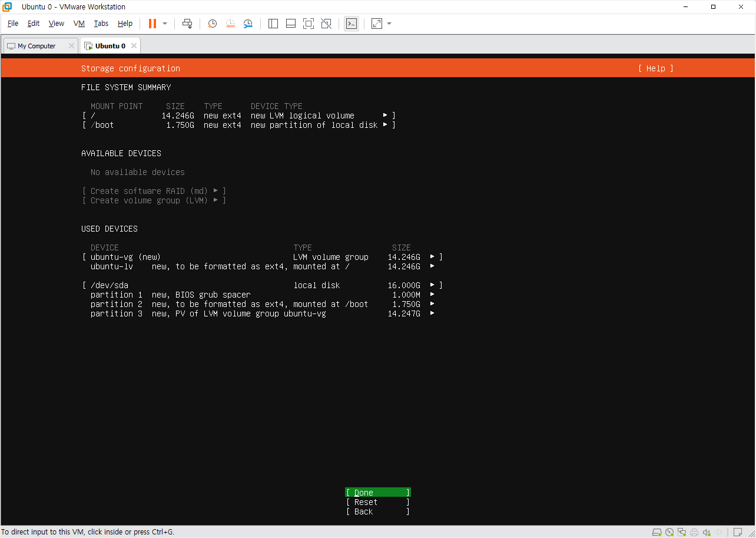
Task: Click the hard disk status bar icon
Action: (658, 532)
